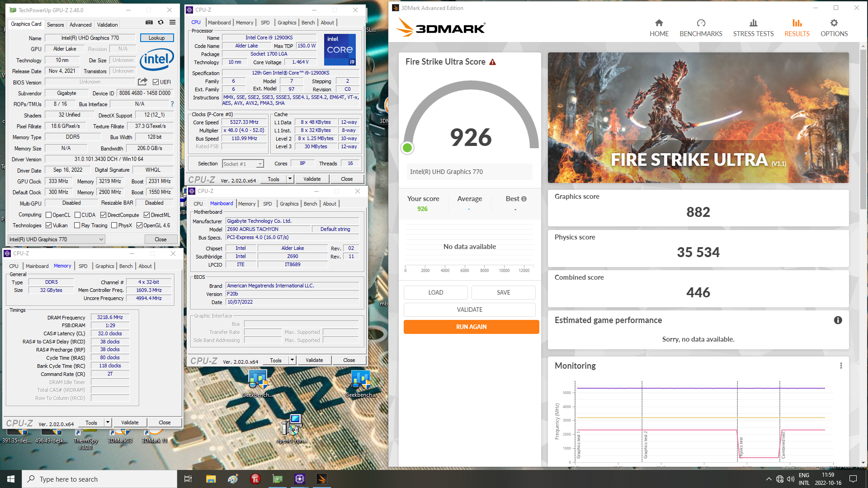The image size is (868, 488).
Task: Click the BIOS export share icon in GPU-Z
Action: coord(142,82)
